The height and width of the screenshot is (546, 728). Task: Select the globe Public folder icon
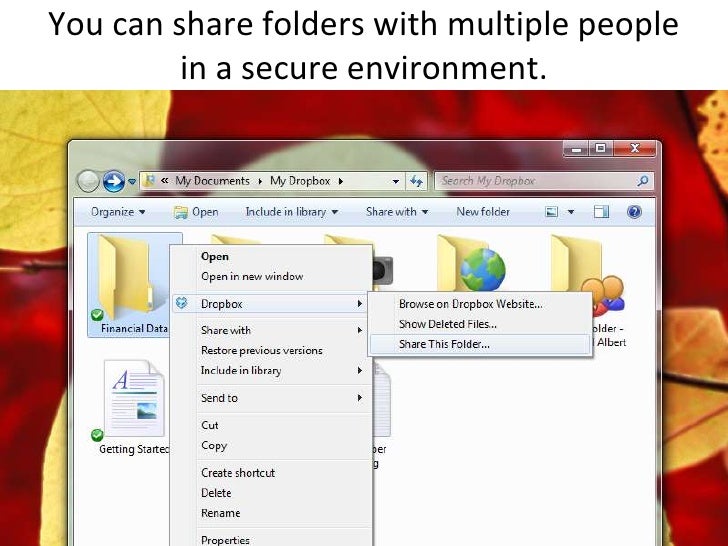click(x=472, y=263)
